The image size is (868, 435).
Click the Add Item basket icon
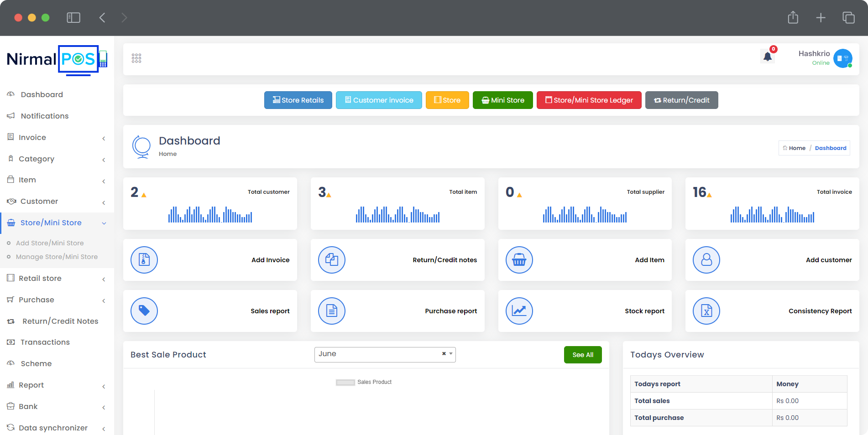click(x=519, y=260)
